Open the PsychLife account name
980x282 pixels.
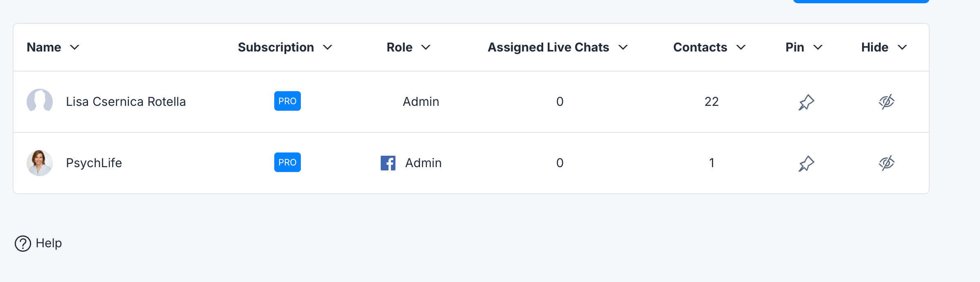click(x=94, y=163)
